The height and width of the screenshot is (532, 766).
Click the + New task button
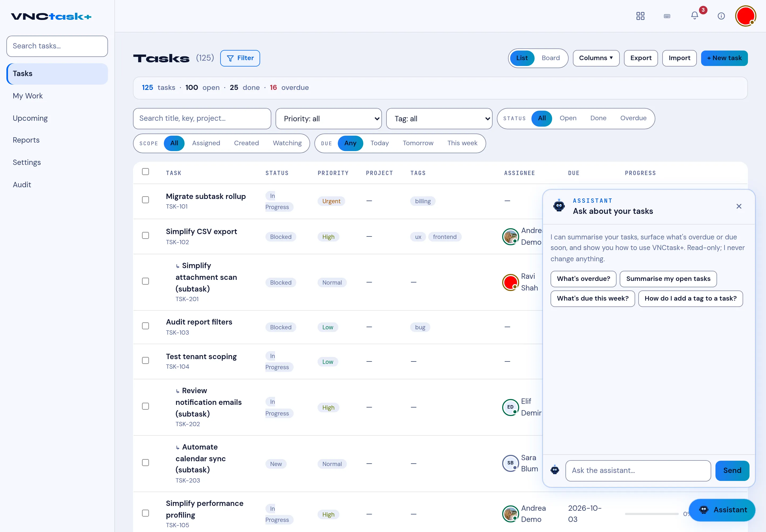click(x=724, y=58)
